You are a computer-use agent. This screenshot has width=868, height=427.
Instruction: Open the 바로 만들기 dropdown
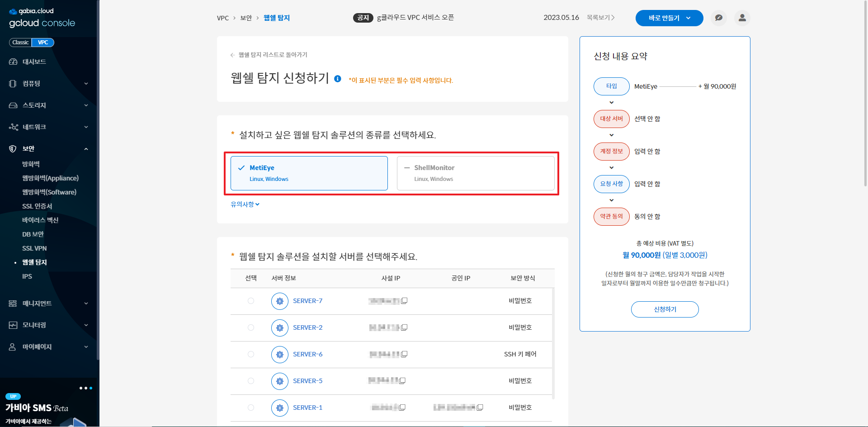pyautogui.click(x=669, y=18)
